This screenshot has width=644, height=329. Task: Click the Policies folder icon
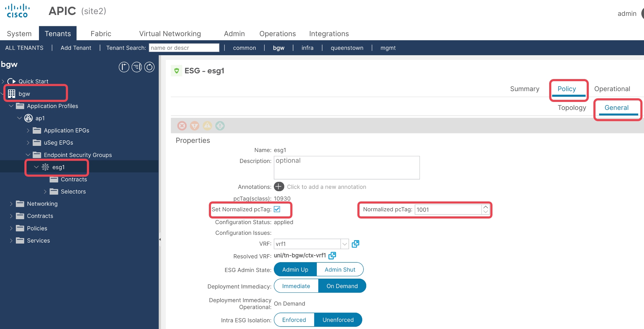click(20, 228)
